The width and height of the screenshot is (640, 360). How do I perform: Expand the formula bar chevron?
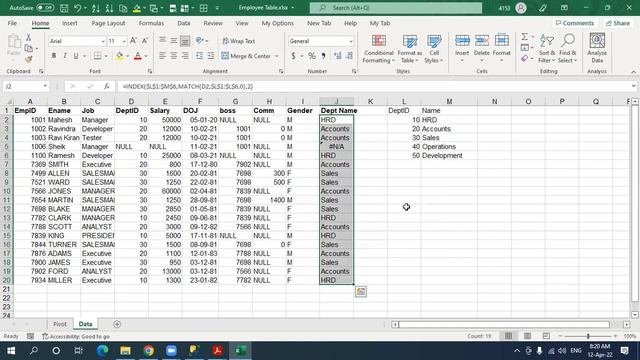tap(633, 86)
